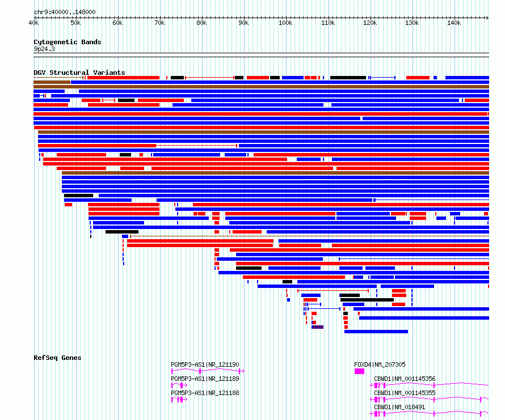Click the NR_121189 gene model glyph
This screenshot has width=505, height=420.
[179, 385]
